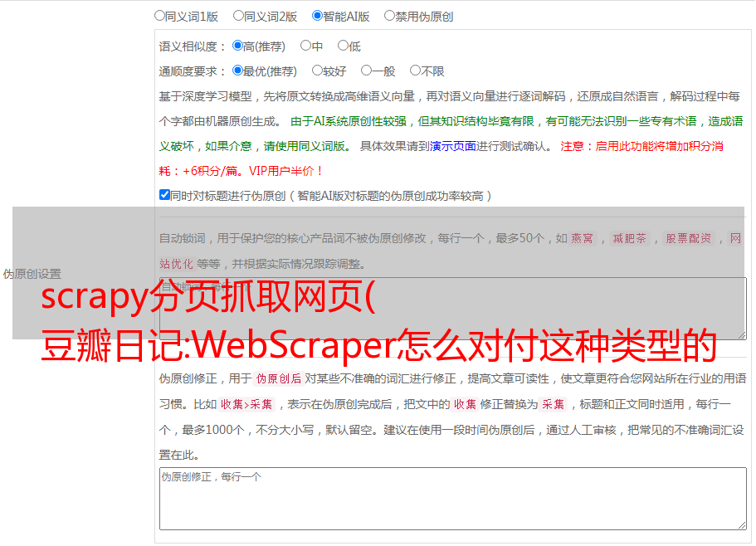Choose 最优(推荐) for 通顺度要求

coord(237,71)
